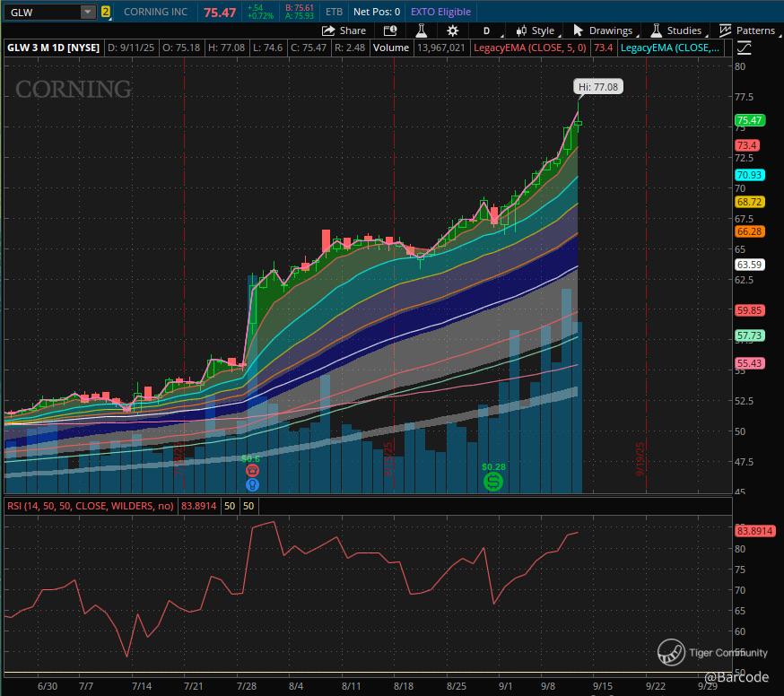Click the B: 75.61 bid price
The image size is (784, 696).
tap(300, 7)
